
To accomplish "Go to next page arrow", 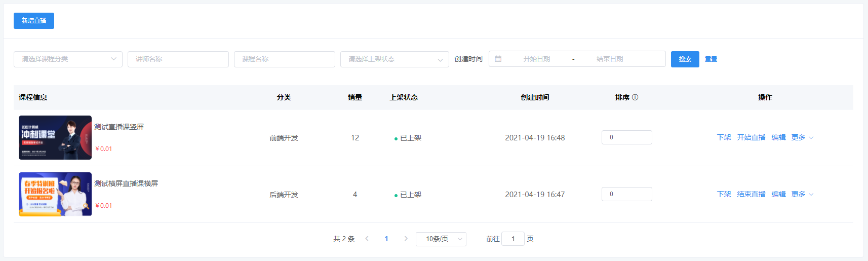I will [x=406, y=239].
